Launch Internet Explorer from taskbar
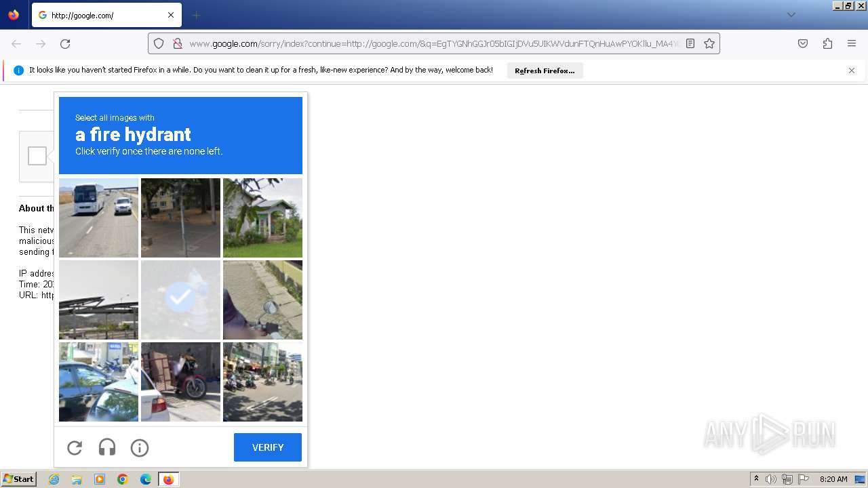 pyautogui.click(x=54, y=479)
